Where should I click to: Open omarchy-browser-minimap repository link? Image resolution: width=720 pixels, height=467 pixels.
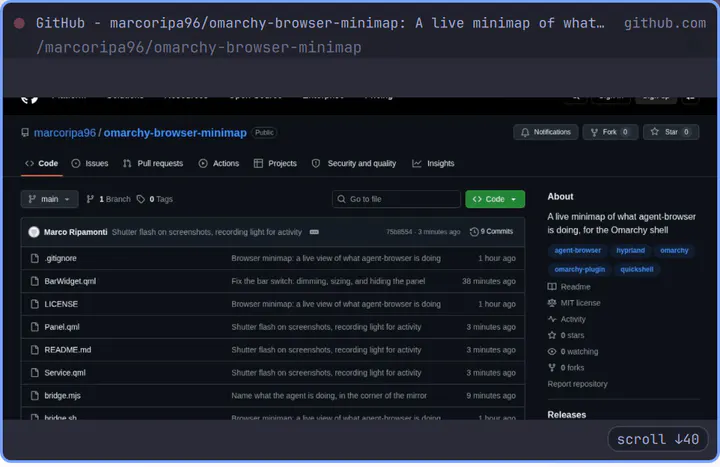tap(175, 133)
